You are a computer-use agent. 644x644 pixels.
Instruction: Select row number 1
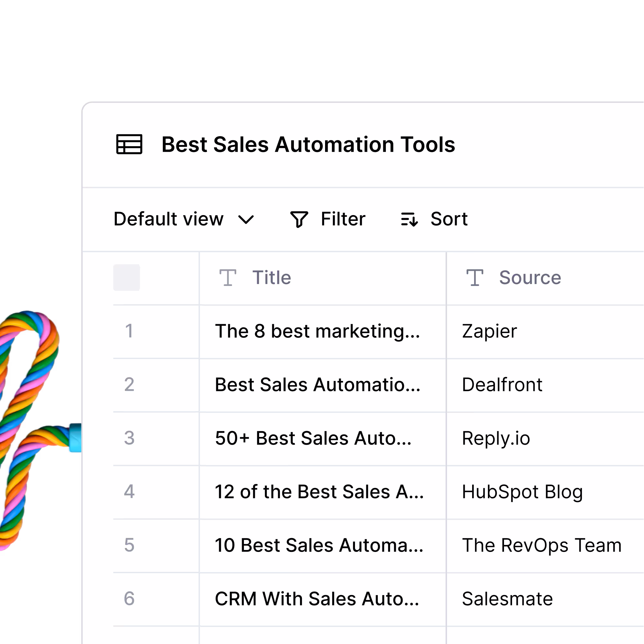pyautogui.click(x=129, y=331)
